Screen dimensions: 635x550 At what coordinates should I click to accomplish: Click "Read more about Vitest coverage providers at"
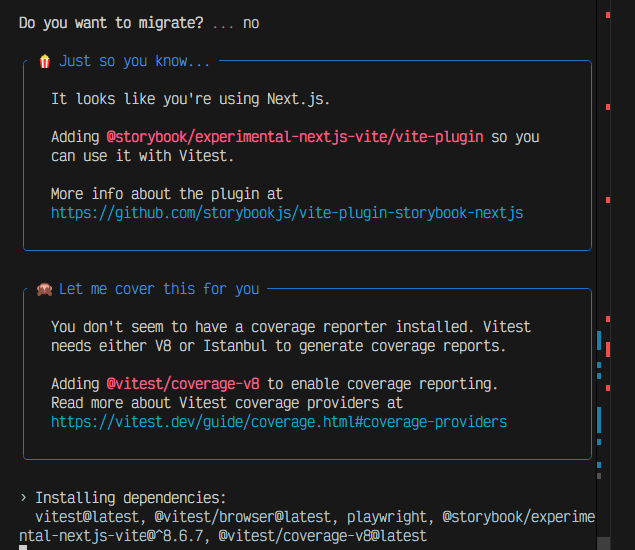point(227,403)
